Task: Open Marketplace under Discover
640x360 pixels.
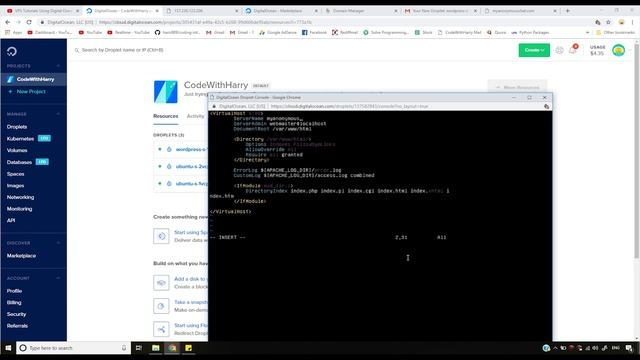Action: coord(21,256)
